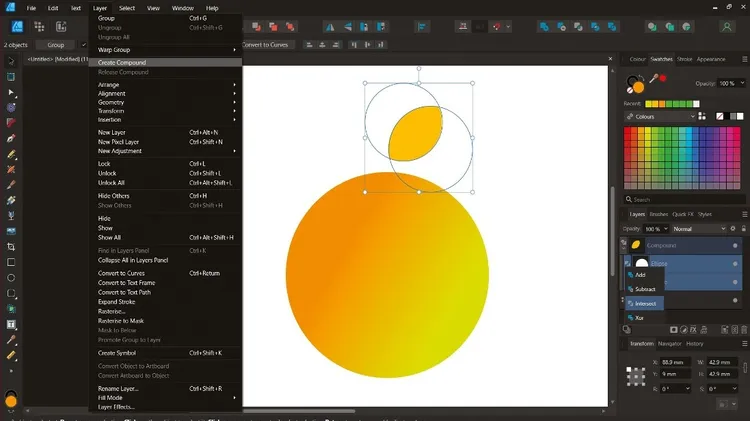The width and height of the screenshot is (750, 421).
Task: Select Intersect from the compound mode popup
Action: click(644, 303)
